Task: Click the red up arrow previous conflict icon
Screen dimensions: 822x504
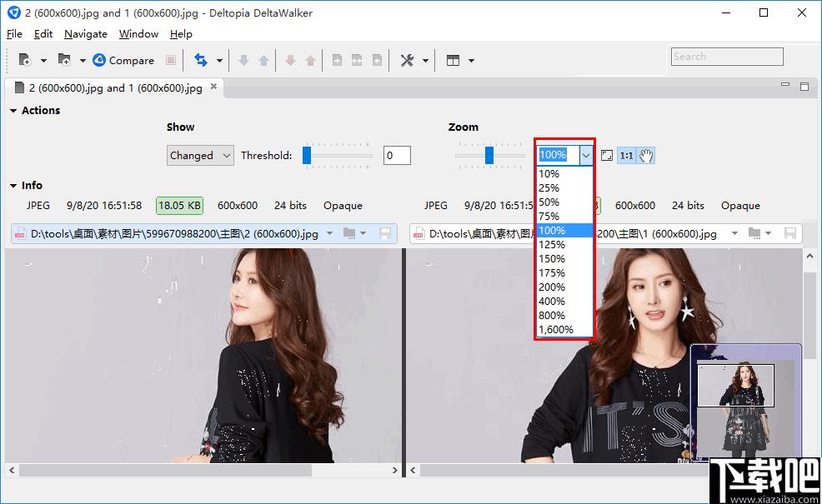Action: 310,60
